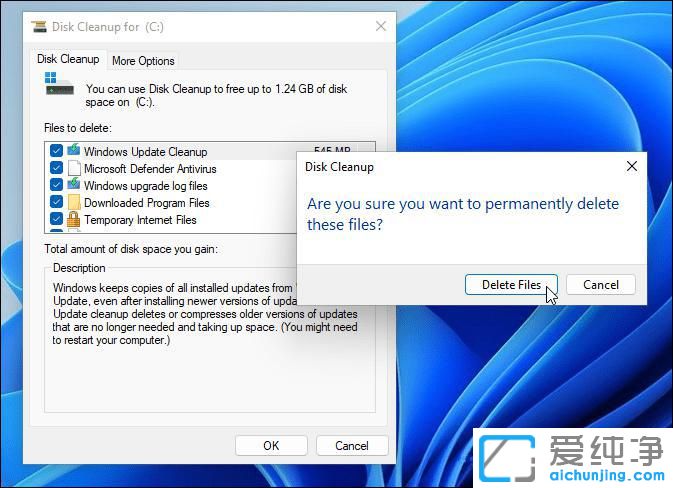Select the Windows Update Cleanup row text
This screenshot has width=673, height=488.
pyautogui.click(x=146, y=152)
